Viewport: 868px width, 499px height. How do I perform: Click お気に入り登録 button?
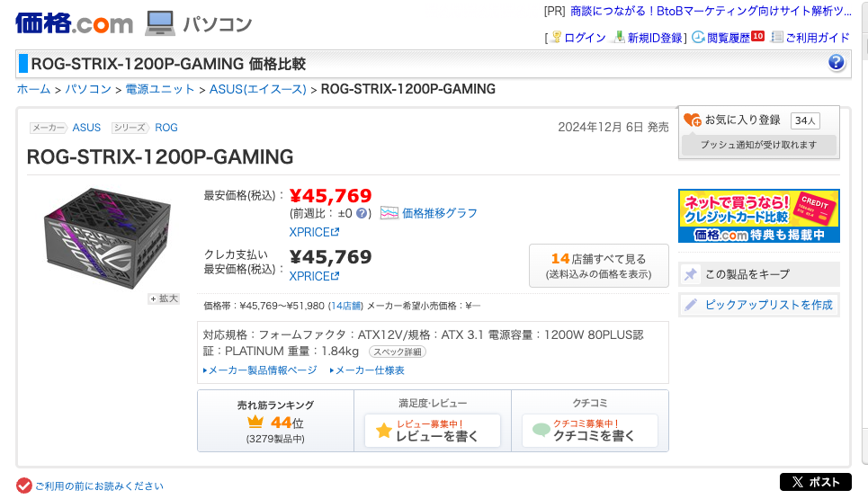(742, 120)
